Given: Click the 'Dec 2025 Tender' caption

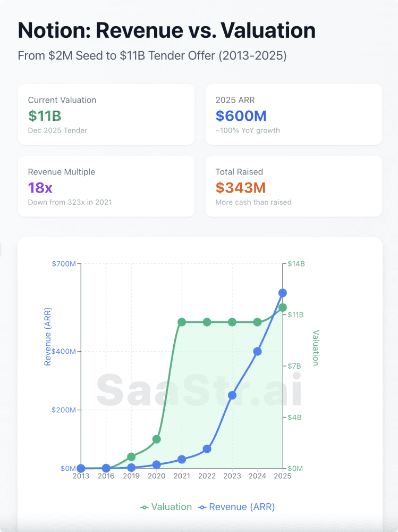Looking at the screenshot, I should (x=57, y=130).
